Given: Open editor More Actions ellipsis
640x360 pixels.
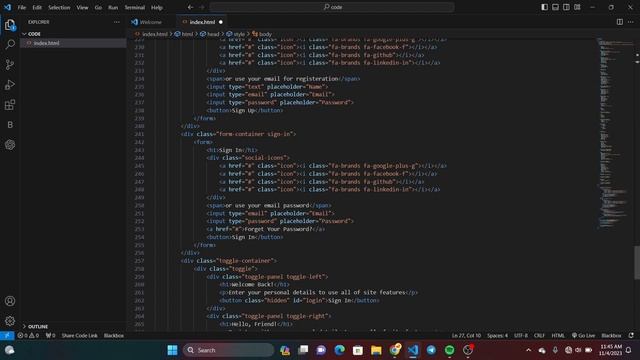Looking at the screenshot, I should tap(631, 22).
